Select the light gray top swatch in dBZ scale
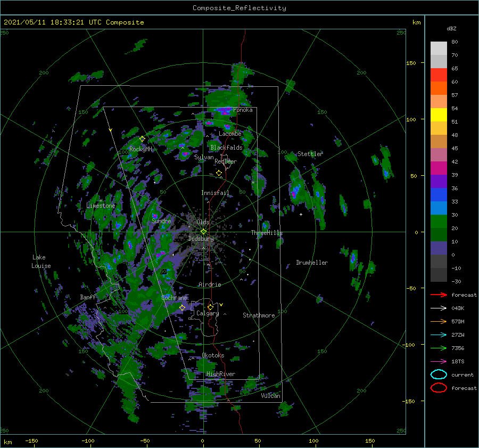479x448 pixels. [439, 48]
